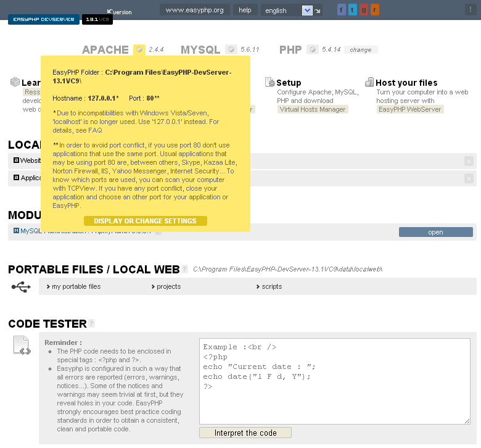The height and width of the screenshot is (448, 481).
Task: Collapse the Applications row toggle
Action: 16,178
